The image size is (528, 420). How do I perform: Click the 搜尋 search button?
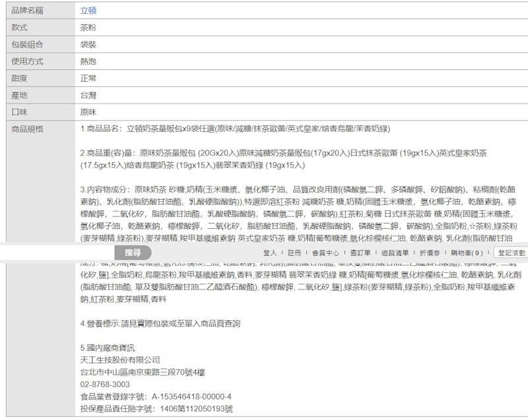[133, 253]
